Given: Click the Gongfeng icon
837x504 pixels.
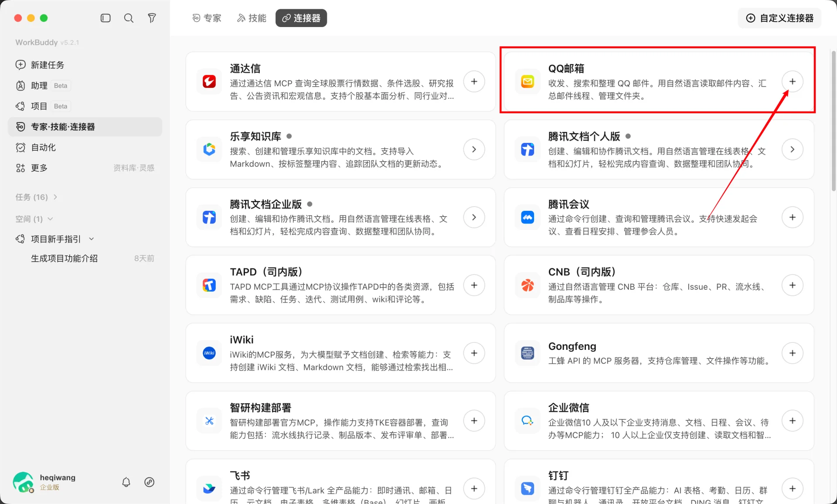Looking at the screenshot, I should [527, 353].
